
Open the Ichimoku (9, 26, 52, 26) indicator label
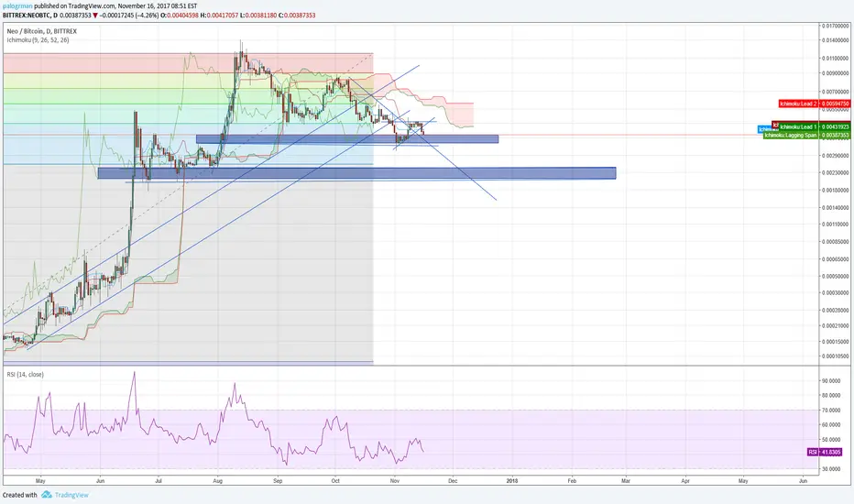[38, 40]
